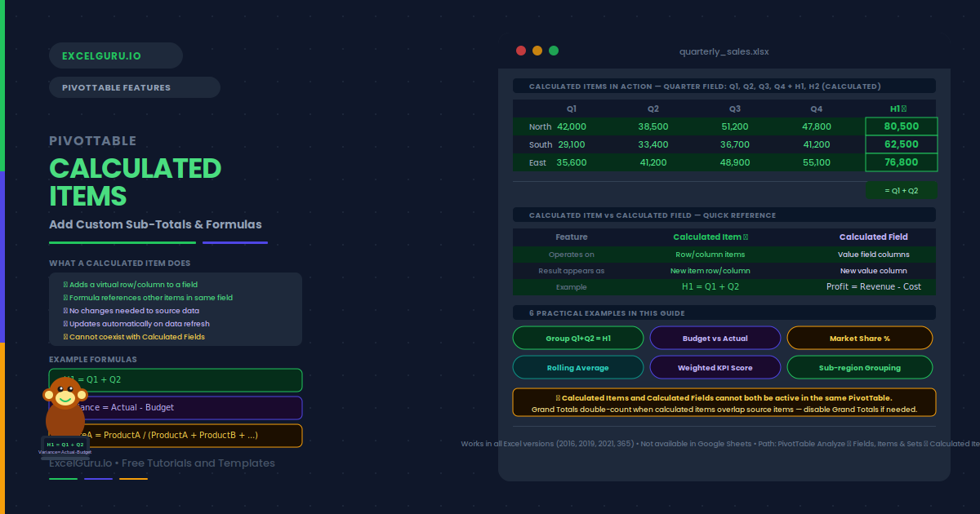Click the East row label
Image resolution: width=980 pixels, height=514 pixels.
click(537, 162)
